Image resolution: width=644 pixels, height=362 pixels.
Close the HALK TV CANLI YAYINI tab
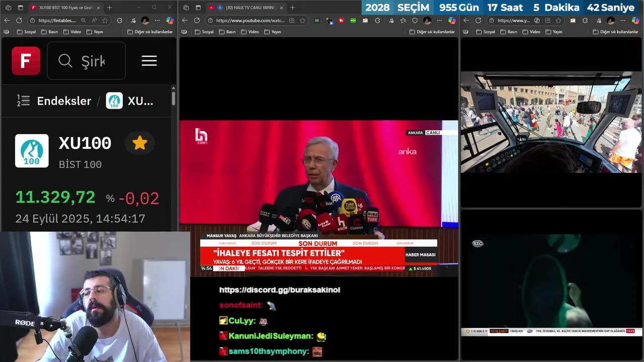281,8
